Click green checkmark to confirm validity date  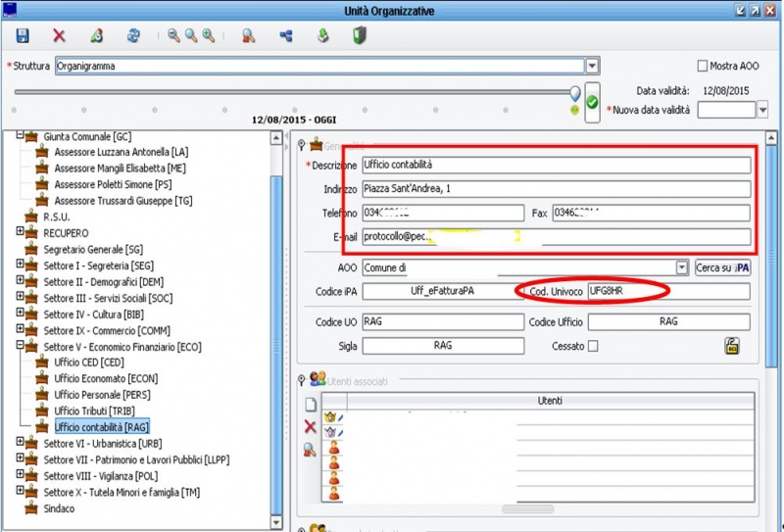coord(592,102)
